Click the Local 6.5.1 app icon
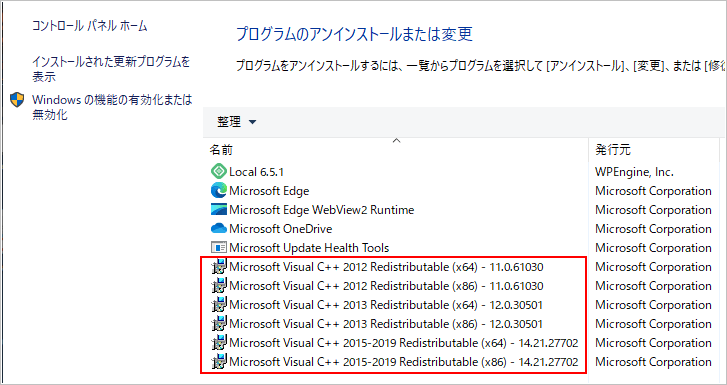The height and width of the screenshot is (385, 727). pos(218,172)
